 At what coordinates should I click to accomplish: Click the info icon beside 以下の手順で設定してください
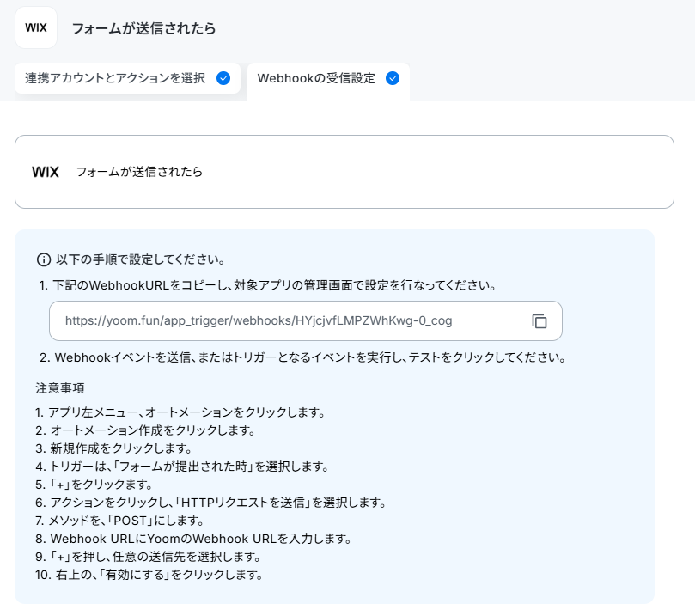44,259
